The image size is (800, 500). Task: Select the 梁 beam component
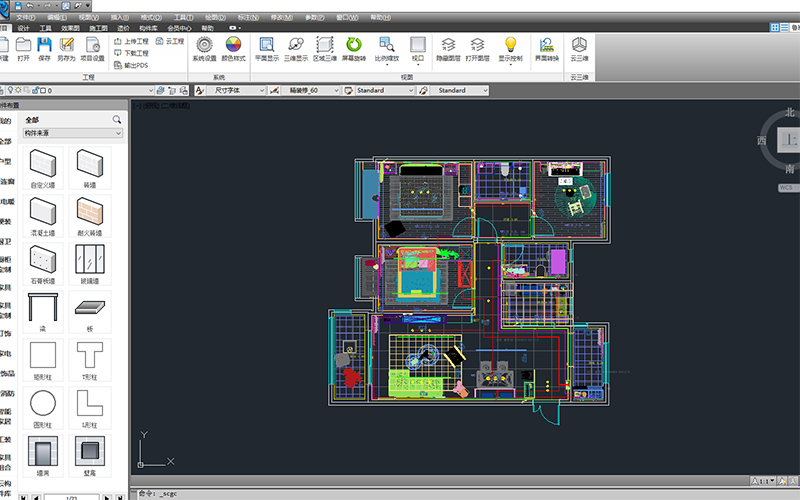pyautogui.click(x=43, y=312)
